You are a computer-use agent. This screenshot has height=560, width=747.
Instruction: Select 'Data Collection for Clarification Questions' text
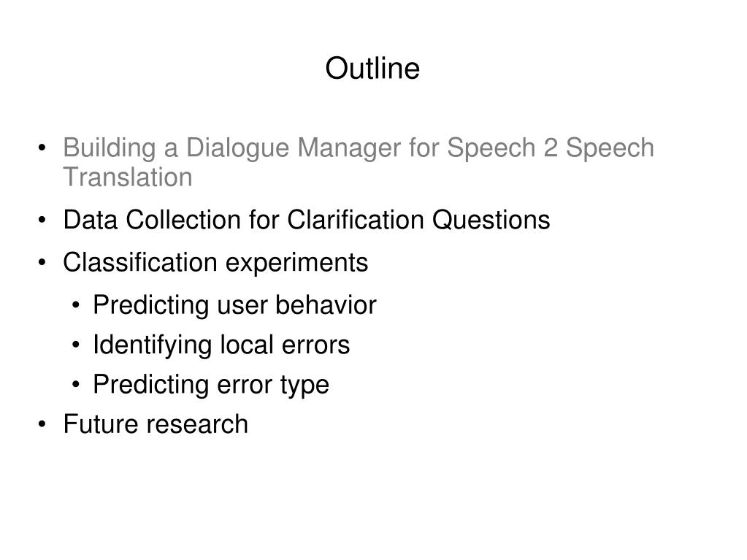tap(307, 220)
